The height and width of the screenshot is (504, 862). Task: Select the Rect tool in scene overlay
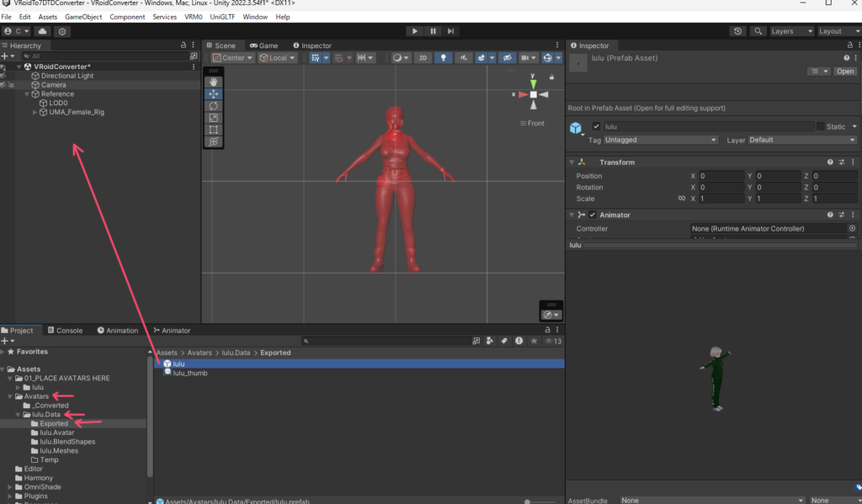[214, 130]
